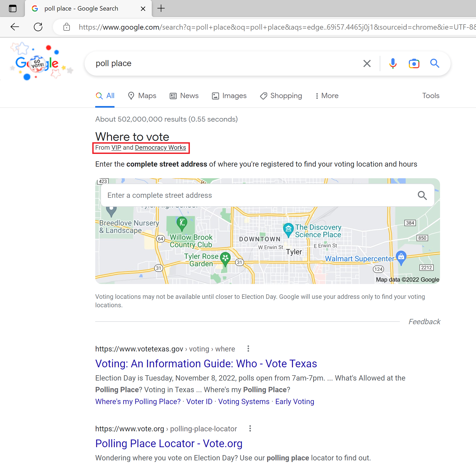Viewport: 476px width, 476px height.
Task: Click Downtown label on the map
Action: click(260, 239)
